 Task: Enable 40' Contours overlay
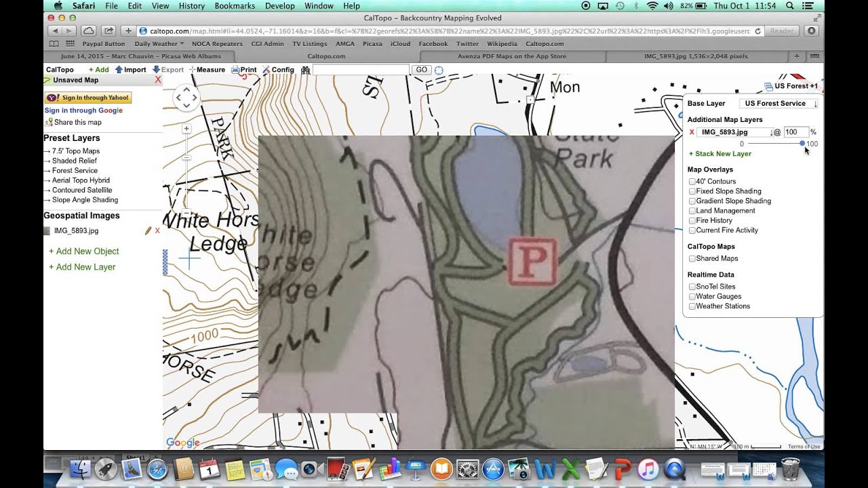coord(692,182)
